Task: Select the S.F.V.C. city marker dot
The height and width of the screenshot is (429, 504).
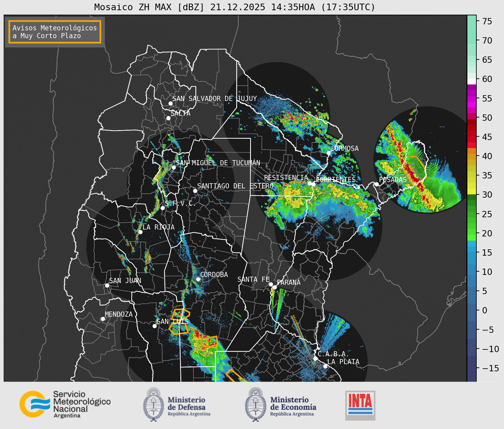Action: click(x=163, y=208)
